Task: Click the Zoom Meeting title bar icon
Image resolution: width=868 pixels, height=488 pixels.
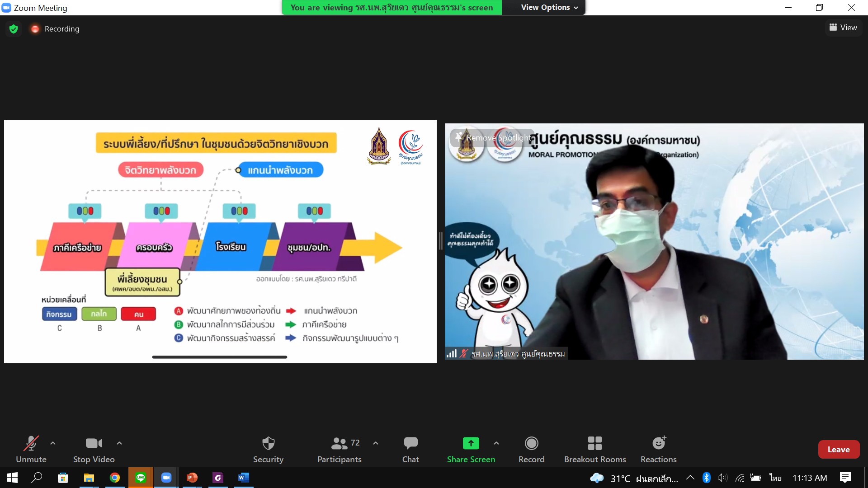Action: [6, 8]
